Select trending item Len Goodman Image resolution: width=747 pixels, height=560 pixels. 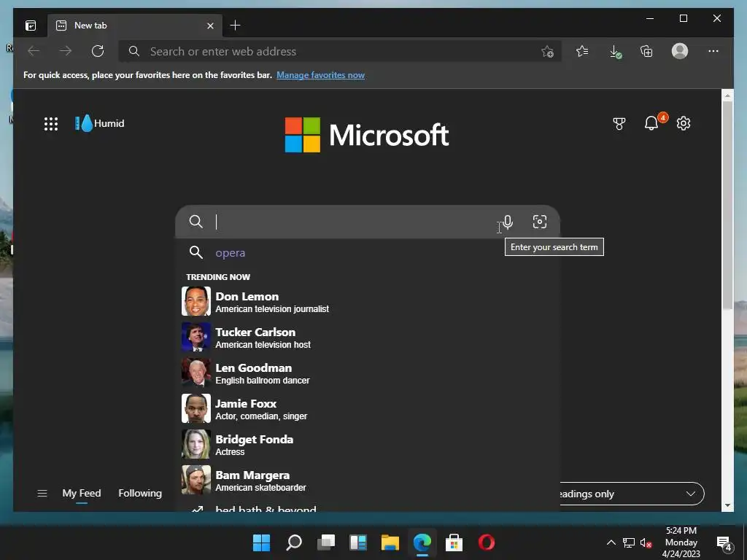(368, 373)
